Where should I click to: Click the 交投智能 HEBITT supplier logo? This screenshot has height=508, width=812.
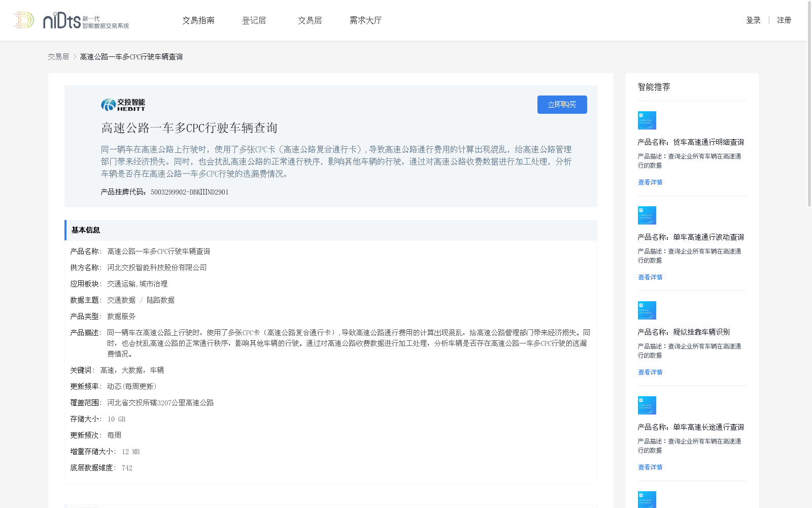[123, 105]
